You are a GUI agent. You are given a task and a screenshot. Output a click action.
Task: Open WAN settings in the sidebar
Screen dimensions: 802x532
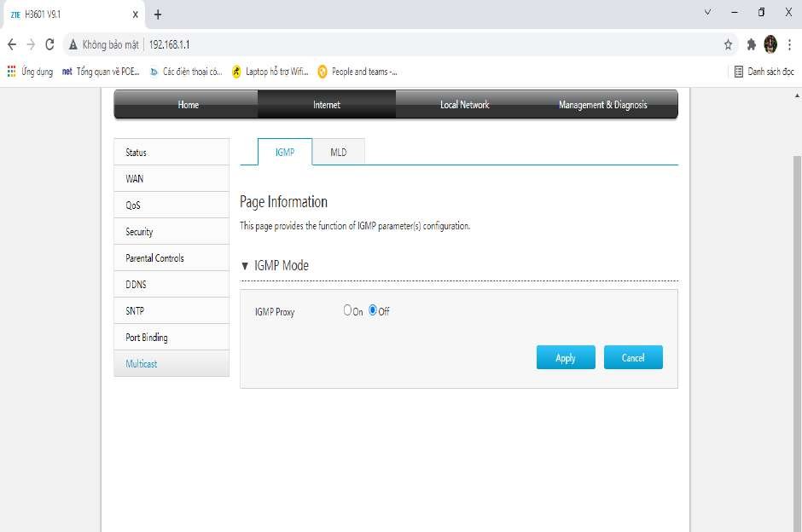[x=171, y=178]
